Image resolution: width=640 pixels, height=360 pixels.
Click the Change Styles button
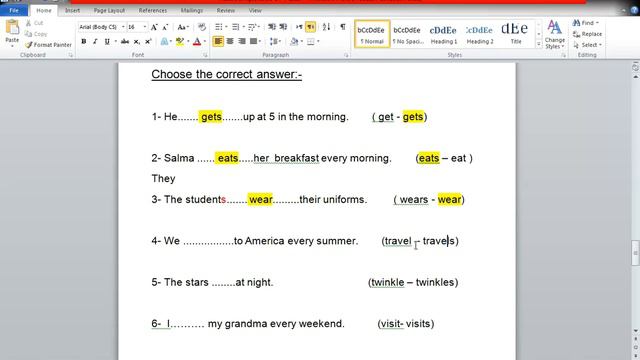(x=555, y=34)
